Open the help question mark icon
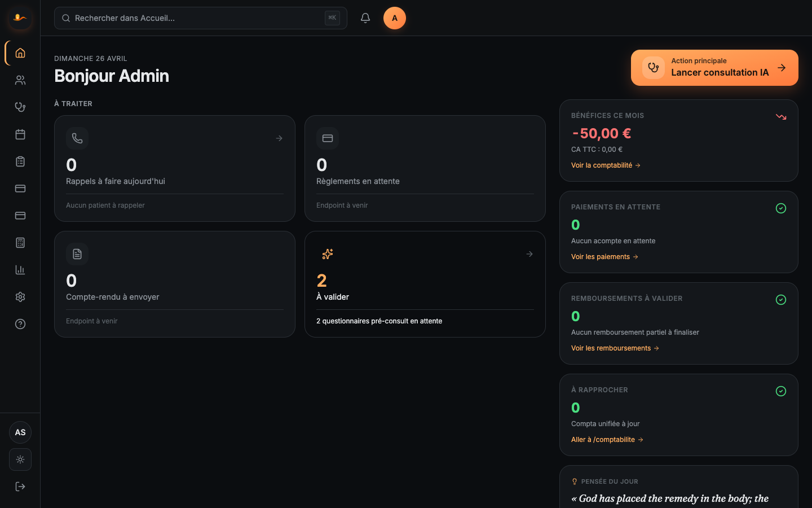Image resolution: width=812 pixels, height=508 pixels. [20, 324]
